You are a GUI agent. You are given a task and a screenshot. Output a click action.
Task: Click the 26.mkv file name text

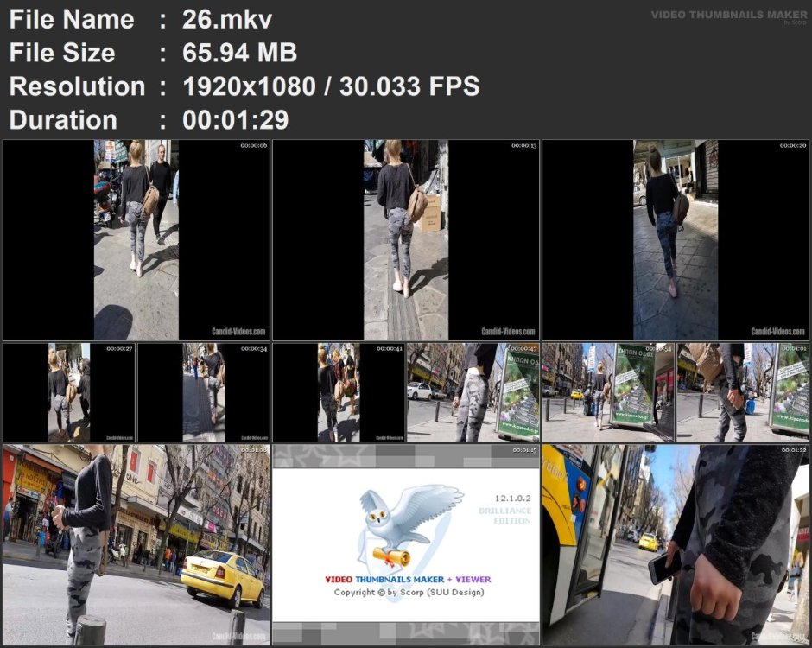pos(227,20)
